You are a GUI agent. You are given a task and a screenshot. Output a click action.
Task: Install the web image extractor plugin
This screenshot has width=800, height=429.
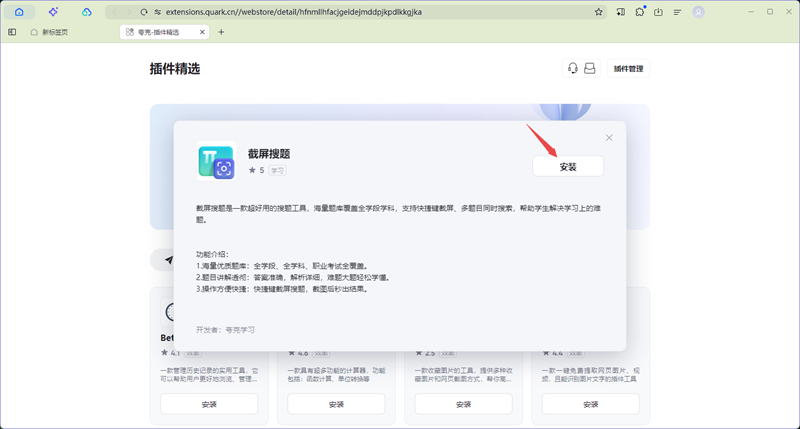(590, 404)
